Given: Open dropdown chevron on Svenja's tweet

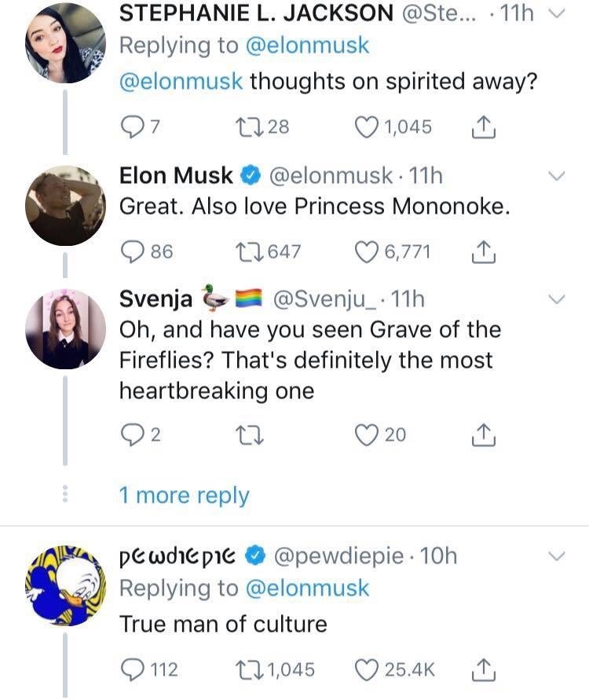Looking at the screenshot, I should click(x=557, y=299).
